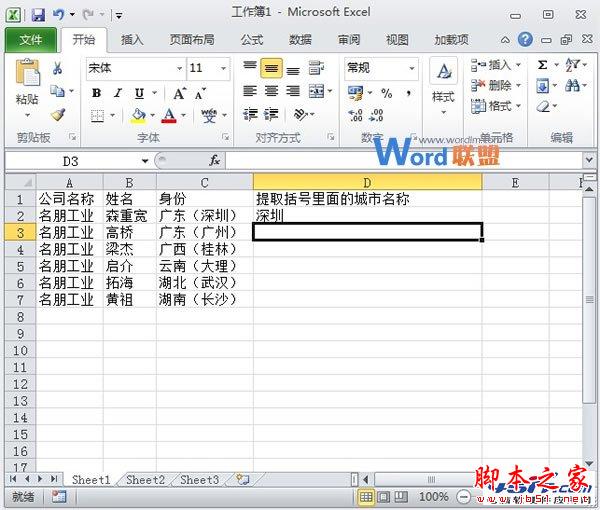Click the Select All corner button
600x510 pixels.
click(x=21, y=182)
